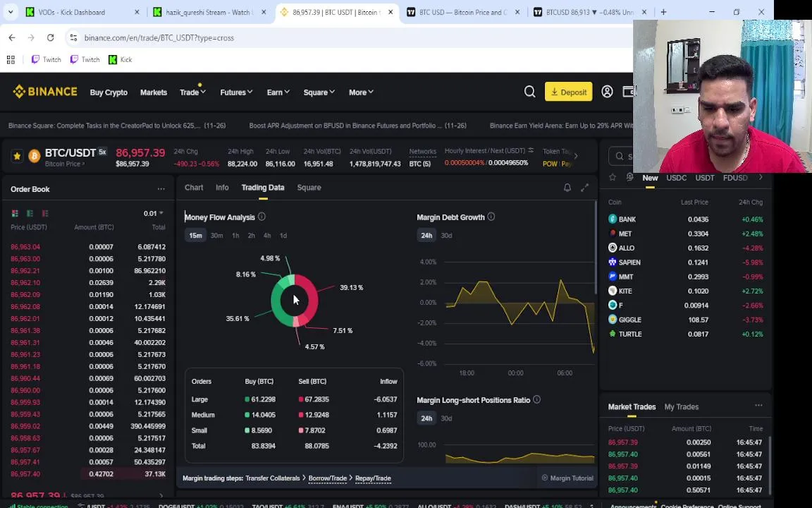The height and width of the screenshot is (508, 812).
Task: Select 1h money flow interval
Action: click(x=235, y=236)
